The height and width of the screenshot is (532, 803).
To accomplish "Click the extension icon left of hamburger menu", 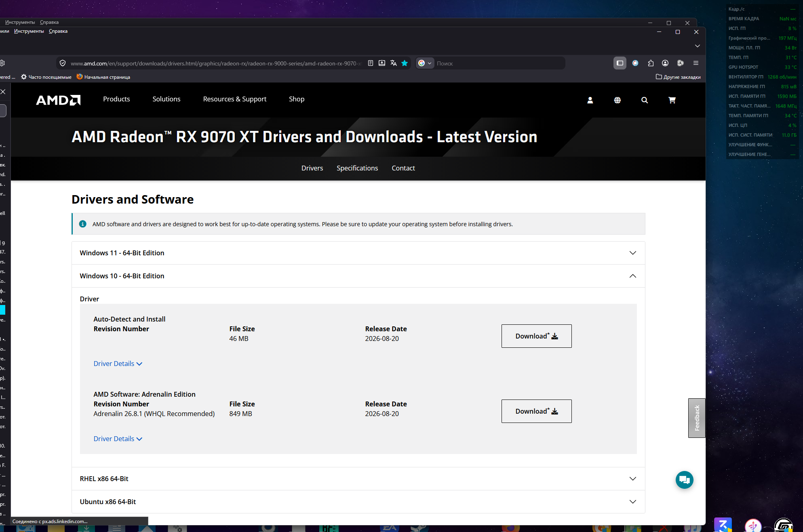I will 681,63.
